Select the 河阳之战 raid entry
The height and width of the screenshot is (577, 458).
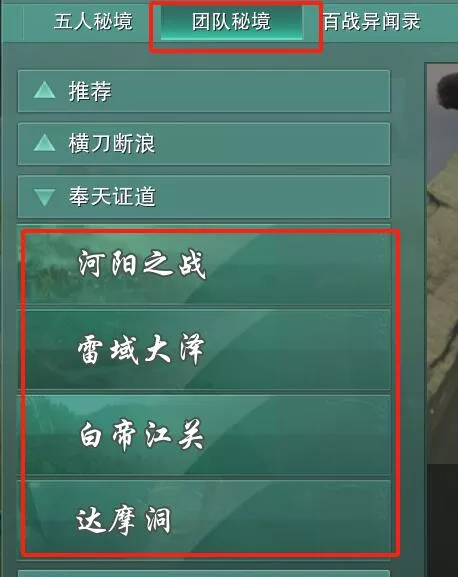(204, 266)
